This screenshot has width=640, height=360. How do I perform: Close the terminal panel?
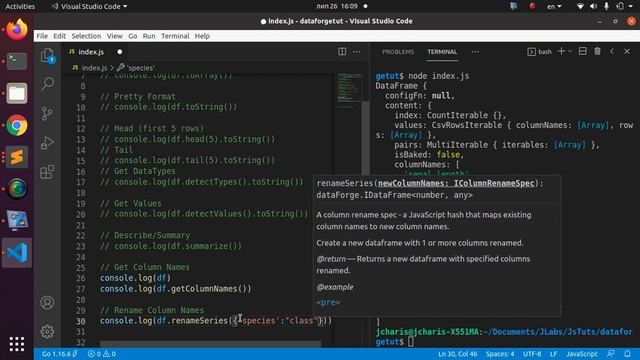[627, 51]
